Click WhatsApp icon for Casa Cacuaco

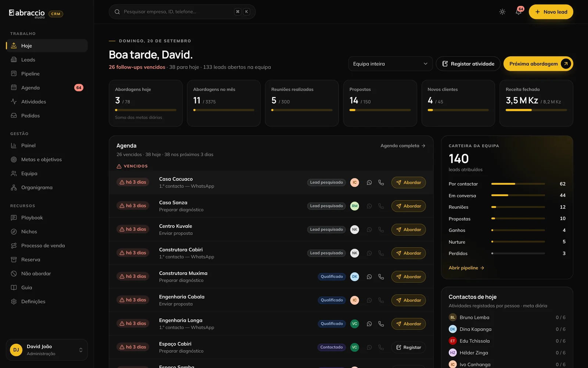pos(369,183)
